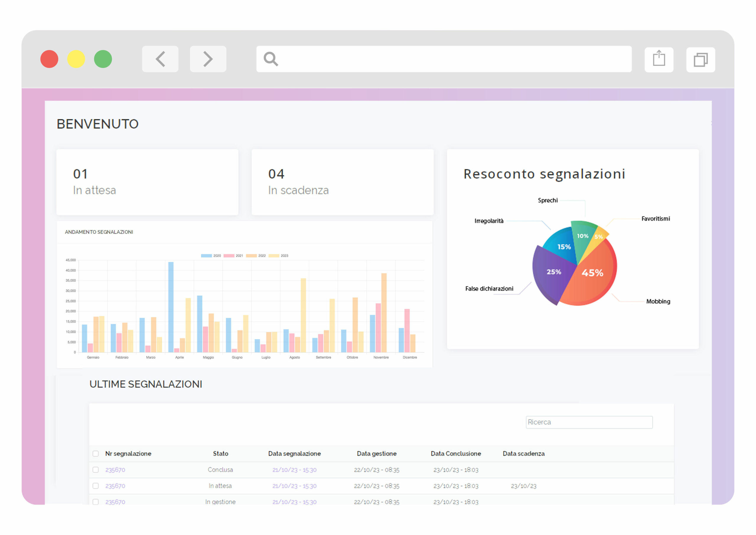This screenshot has width=756, height=535.
Task: Click the green maximize window dot
Action: (x=103, y=59)
